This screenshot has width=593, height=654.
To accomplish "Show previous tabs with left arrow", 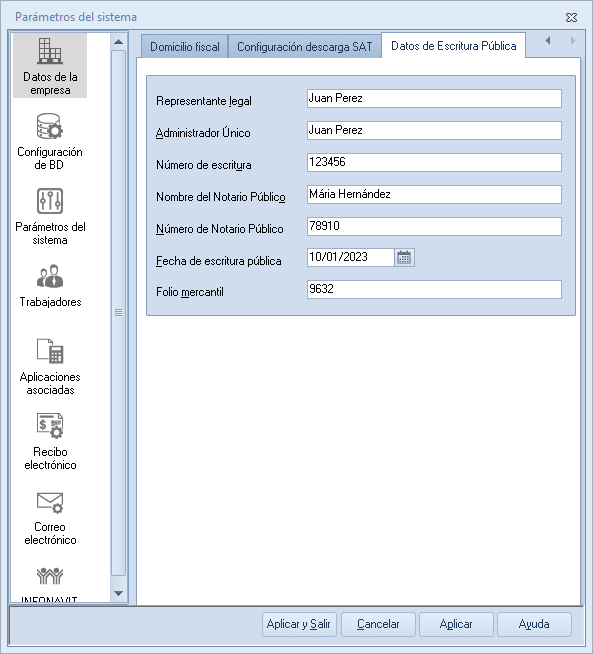I will coord(548,40).
